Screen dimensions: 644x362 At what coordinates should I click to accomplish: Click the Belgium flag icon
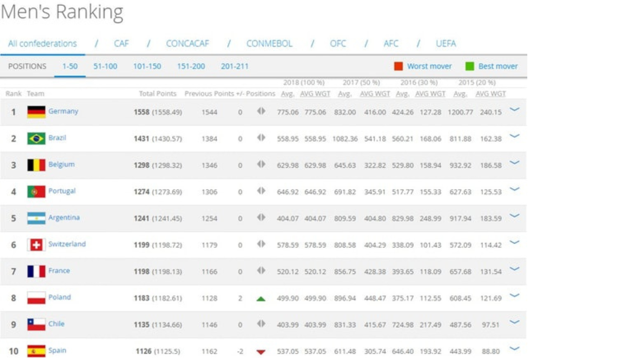[x=36, y=165]
